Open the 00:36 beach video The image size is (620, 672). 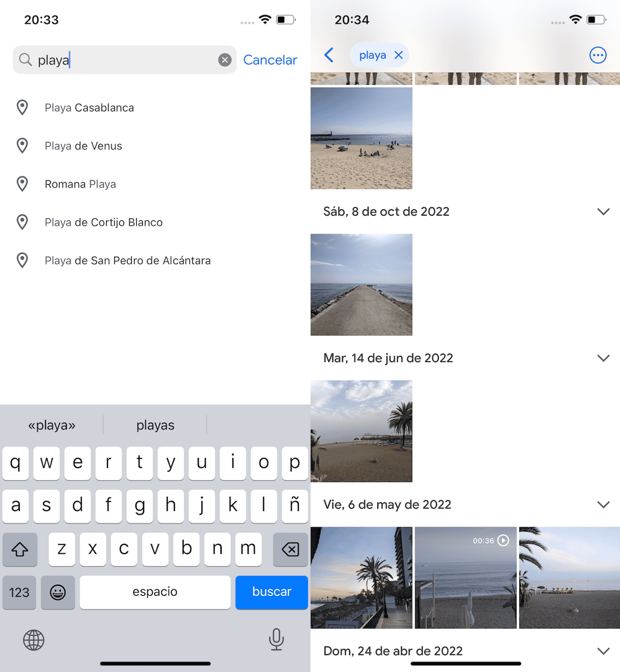point(466,578)
